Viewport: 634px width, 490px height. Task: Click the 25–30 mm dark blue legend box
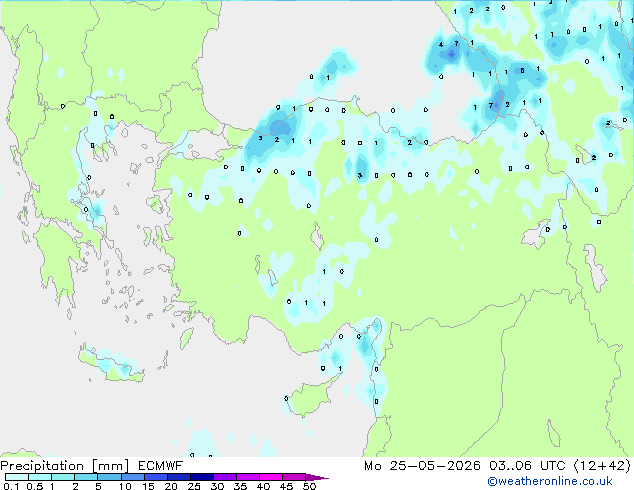pos(201,477)
